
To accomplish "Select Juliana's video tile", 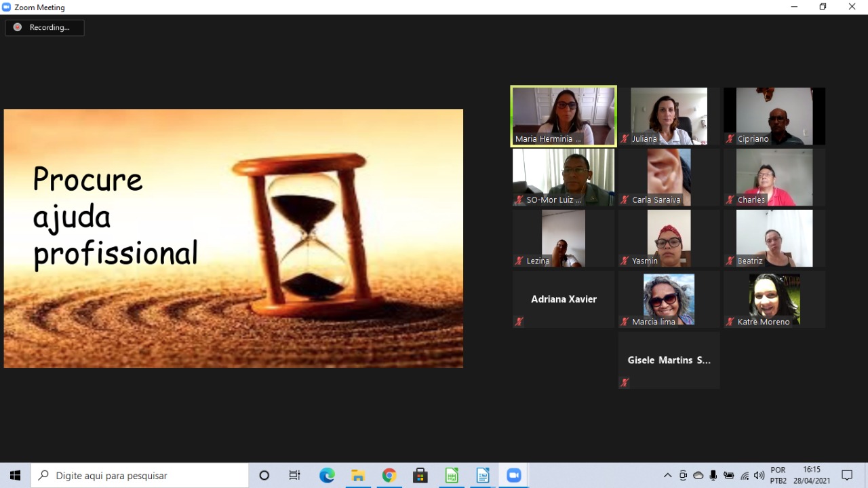I will click(669, 116).
